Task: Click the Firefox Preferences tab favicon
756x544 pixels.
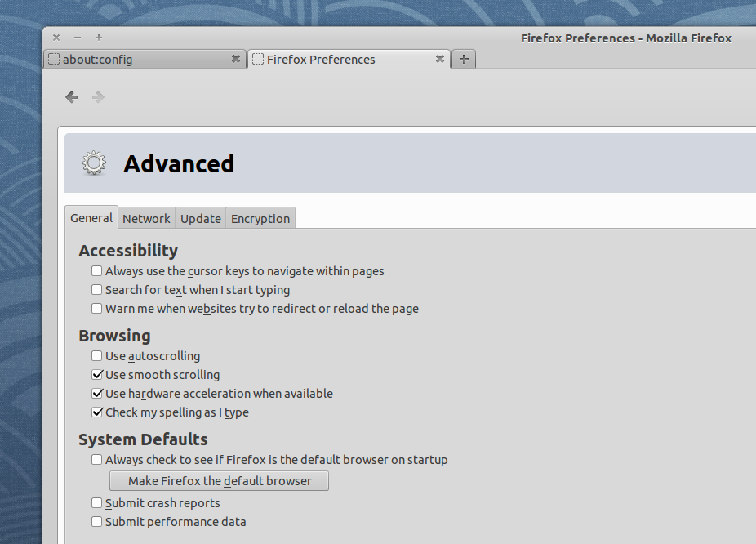Action: pos(258,59)
